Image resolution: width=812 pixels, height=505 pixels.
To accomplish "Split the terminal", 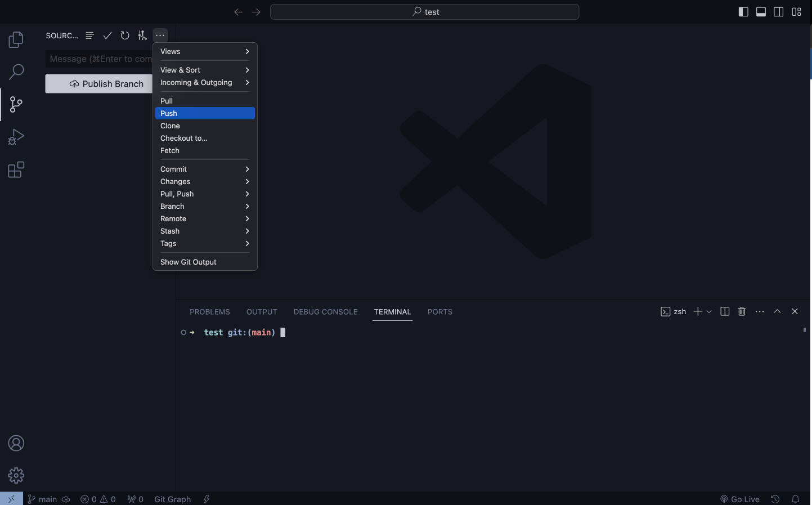I will coord(725,311).
